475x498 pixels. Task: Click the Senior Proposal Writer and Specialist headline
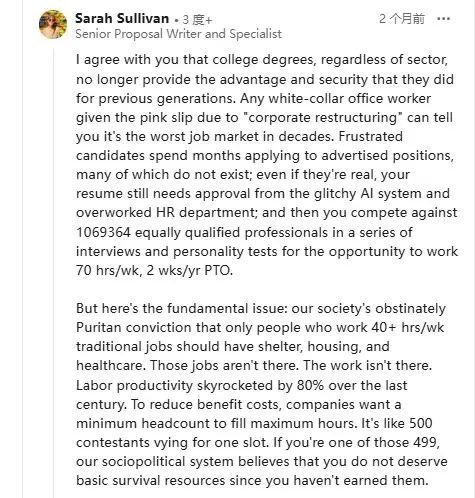click(x=178, y=34)
